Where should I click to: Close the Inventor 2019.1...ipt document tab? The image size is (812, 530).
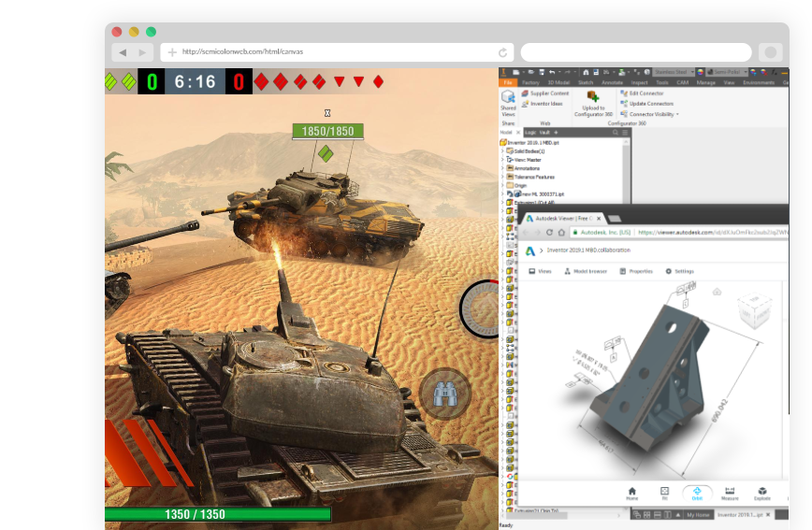point(768,515)
